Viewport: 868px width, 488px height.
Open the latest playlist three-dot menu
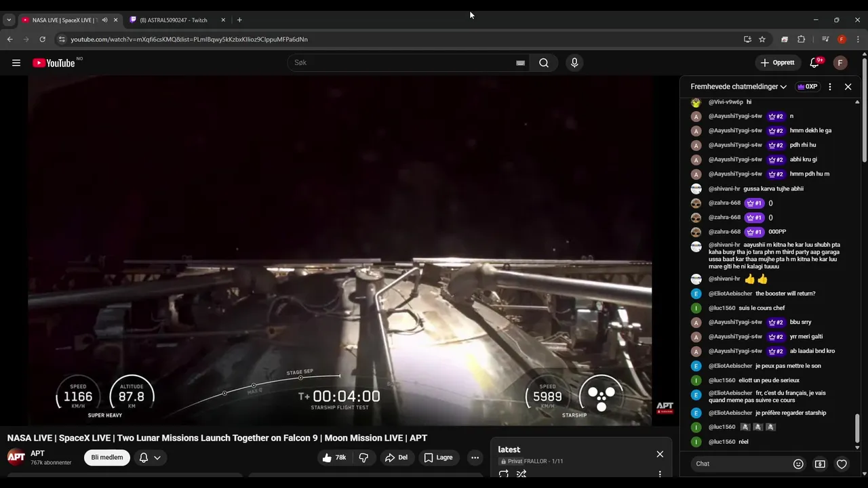660,474
